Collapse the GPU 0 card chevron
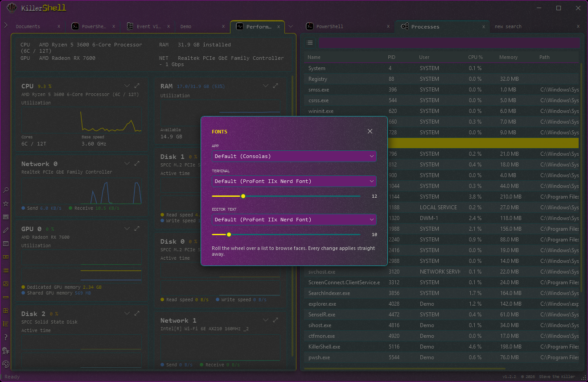The width and height of the screenshot is (588, 382). click(127, 228)
